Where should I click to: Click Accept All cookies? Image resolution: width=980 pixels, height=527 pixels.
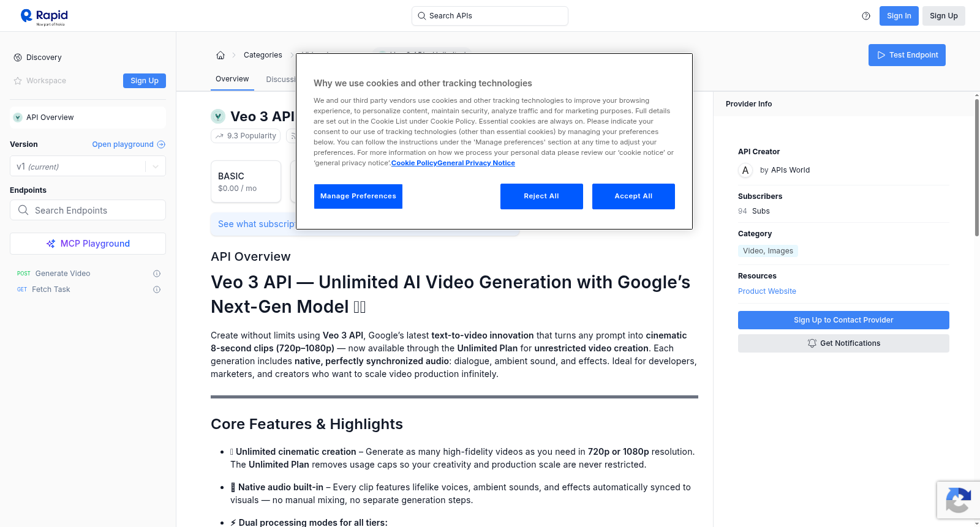pos(633,196)
